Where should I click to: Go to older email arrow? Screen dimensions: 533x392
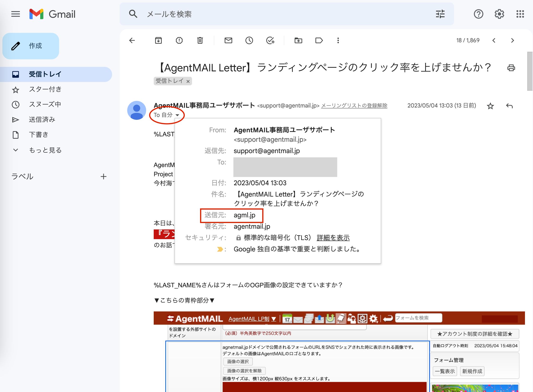point(512,40)
